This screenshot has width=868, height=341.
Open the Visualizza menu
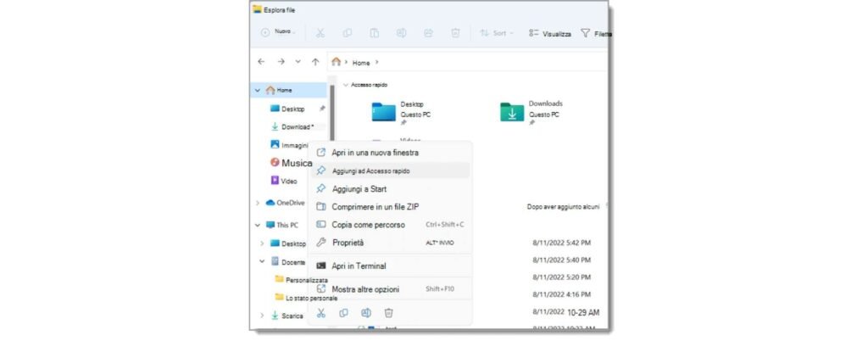[x=549, y=33]
